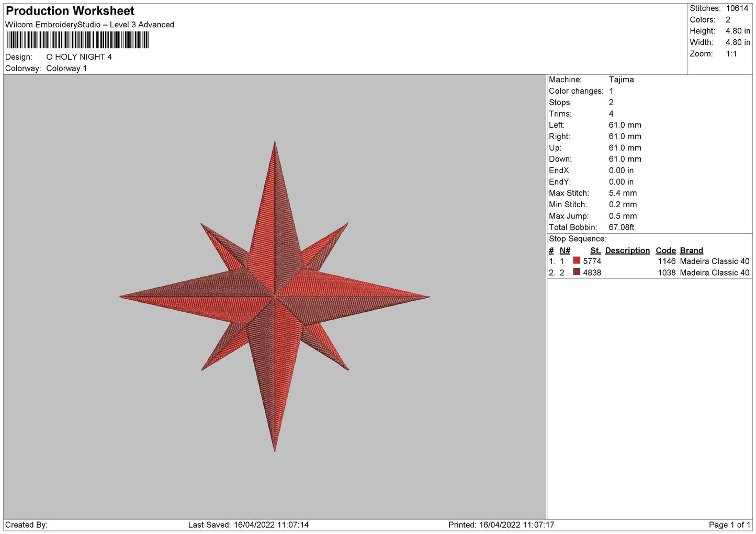Click the red color swatch for stop 1
Screen dimensions: 756x534
(x=577, y=260)
